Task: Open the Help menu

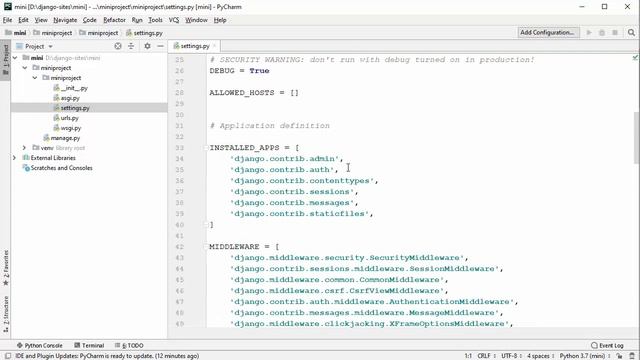Action: tap(220, 20)
